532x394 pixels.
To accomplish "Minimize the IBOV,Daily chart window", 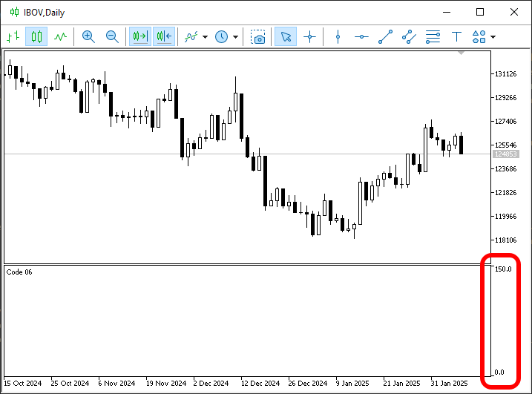I will [447, 12].
